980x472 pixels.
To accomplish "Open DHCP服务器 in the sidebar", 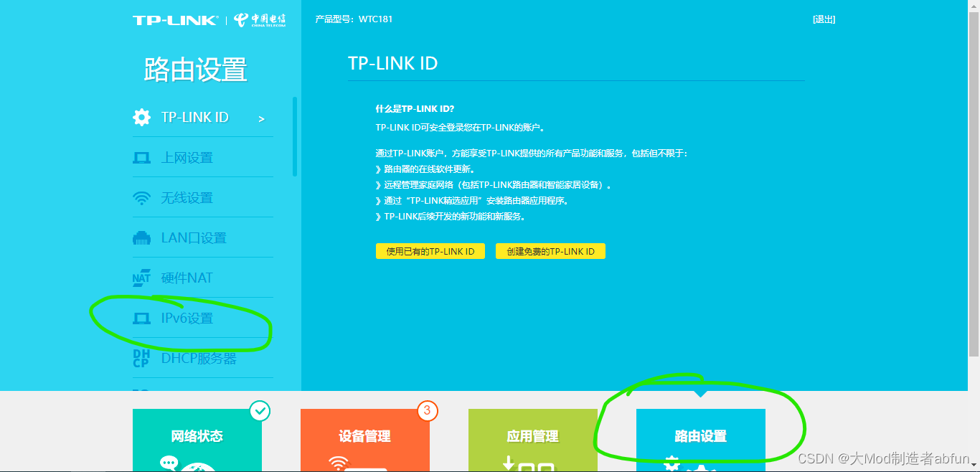I will pos(203,359).
